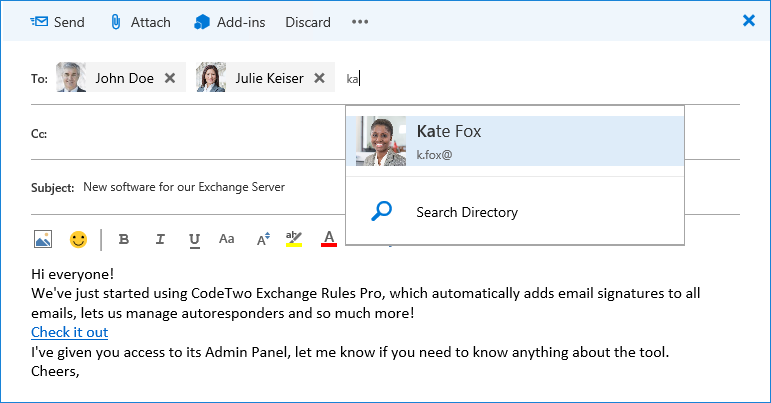
Task: Click John Doe's profile photo
Action: [x=71, y=77]
